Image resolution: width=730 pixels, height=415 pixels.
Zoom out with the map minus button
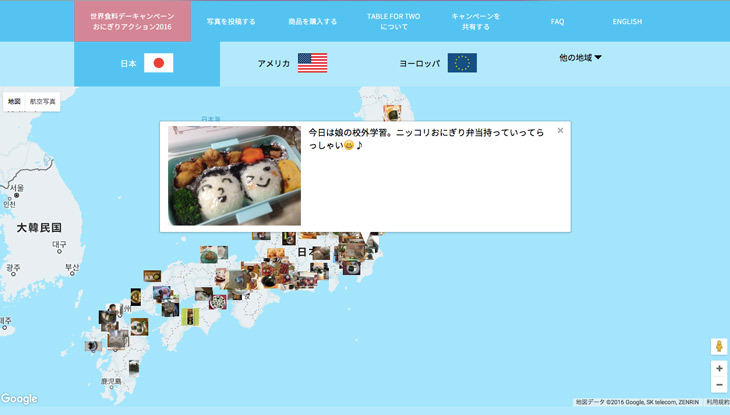719,385
